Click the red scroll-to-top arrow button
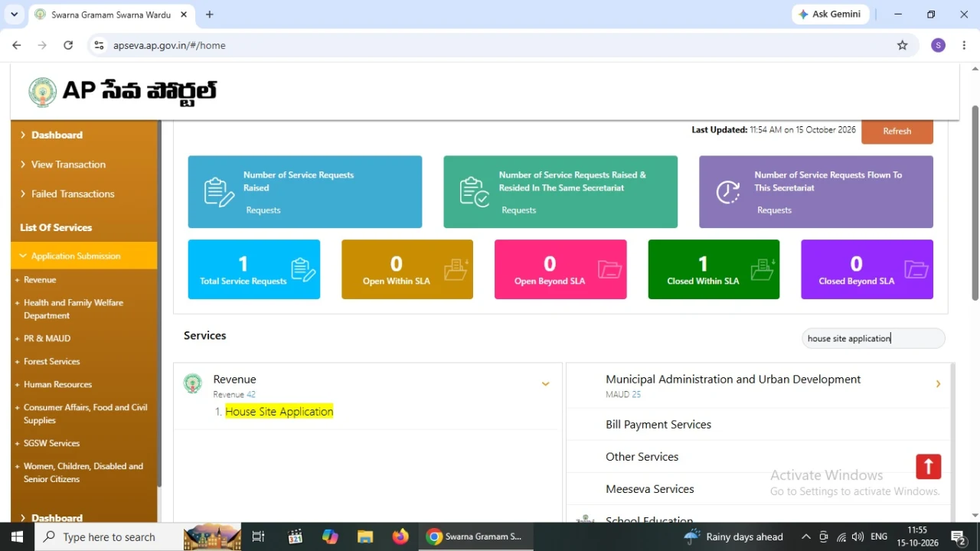 pos(928,467)
